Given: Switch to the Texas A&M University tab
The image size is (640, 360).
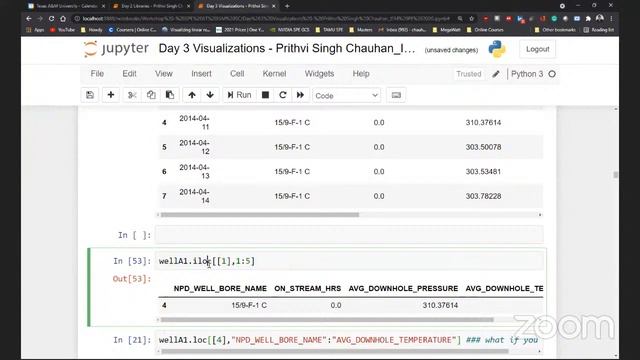Looking at the screenshot, I should (x=65, y=6).
